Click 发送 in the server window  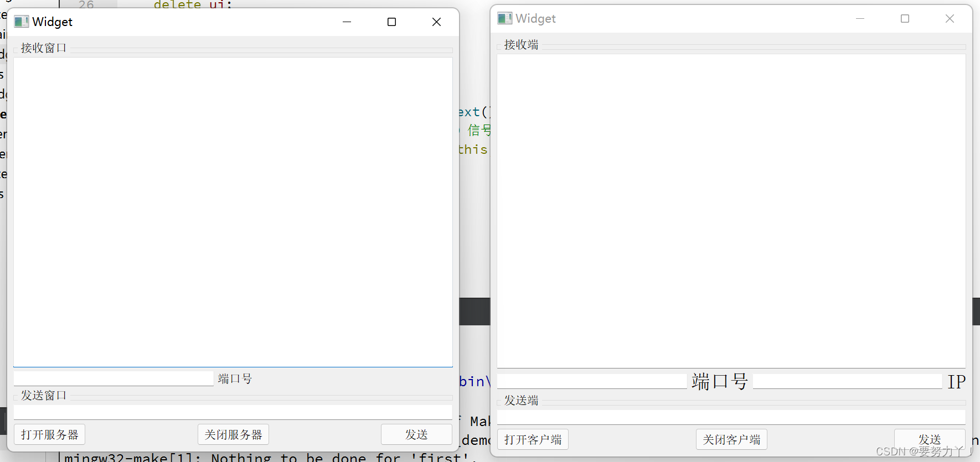[x=416, y=434]
